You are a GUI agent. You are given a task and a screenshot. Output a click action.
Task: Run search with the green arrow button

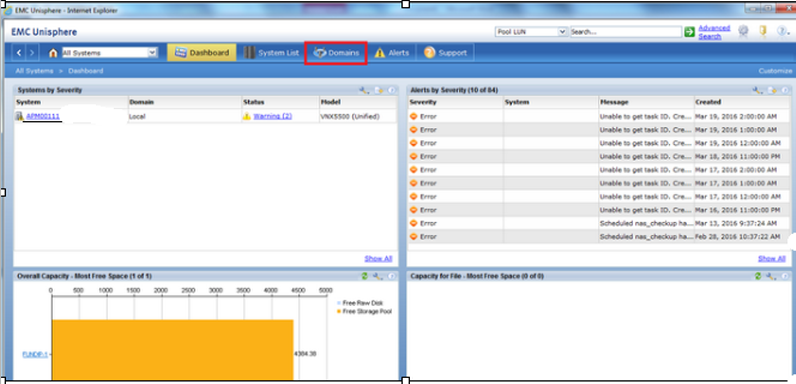pyautogui.click(x=689, y=31)
